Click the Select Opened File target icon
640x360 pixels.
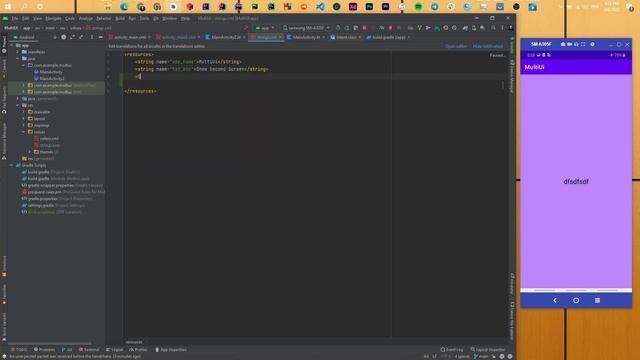pyautogui.click(x=64, y=37)
